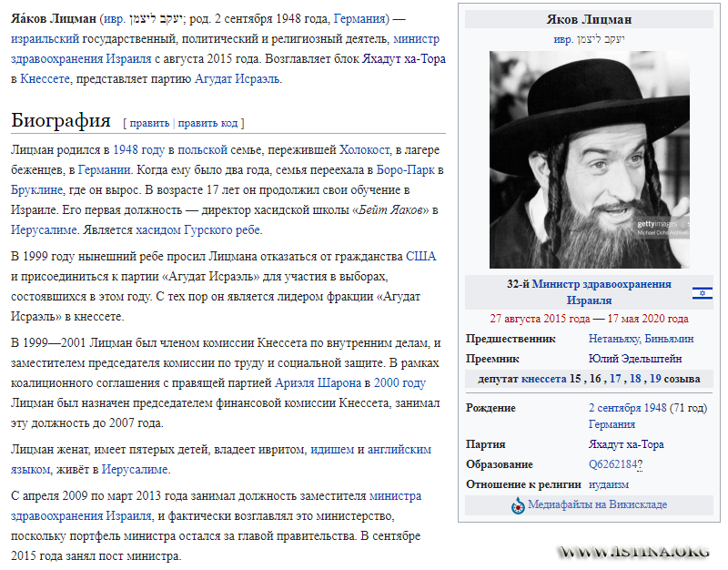Open 'Медиафайлы на Викискладе' link

pos(597,504)
